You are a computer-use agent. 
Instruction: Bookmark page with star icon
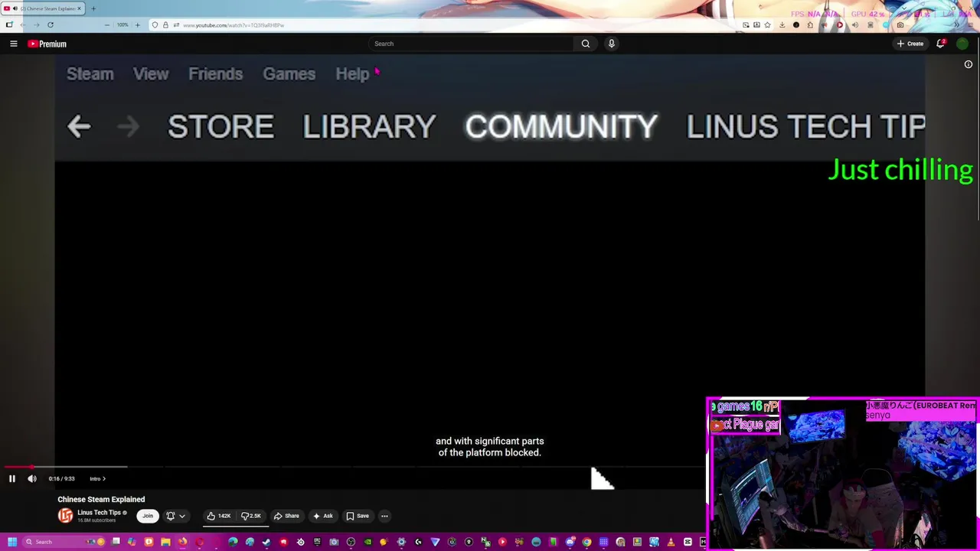(767, 25)
